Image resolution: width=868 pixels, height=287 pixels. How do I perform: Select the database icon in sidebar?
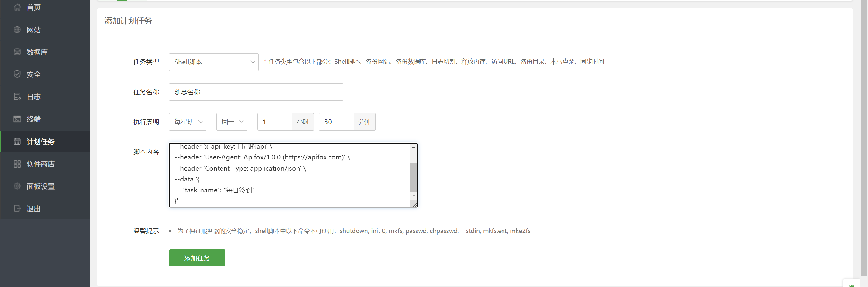[17, 52]
